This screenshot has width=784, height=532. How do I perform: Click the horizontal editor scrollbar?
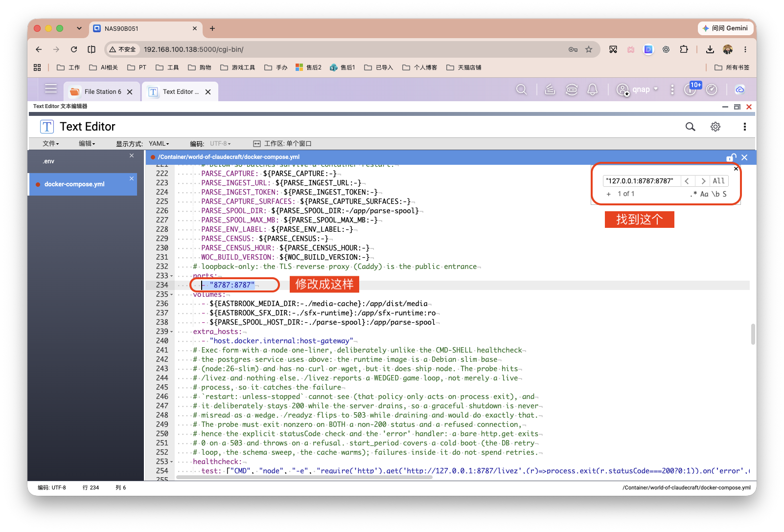[304, 477]
